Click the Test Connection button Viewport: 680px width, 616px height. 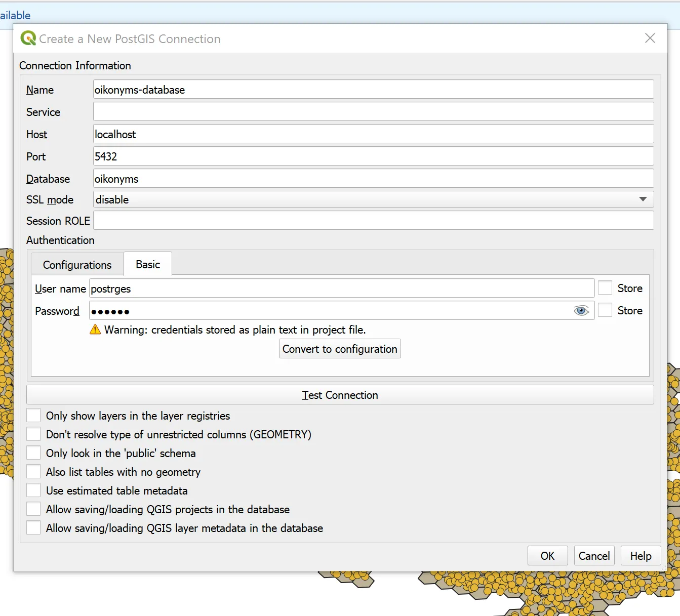[340, 395]
